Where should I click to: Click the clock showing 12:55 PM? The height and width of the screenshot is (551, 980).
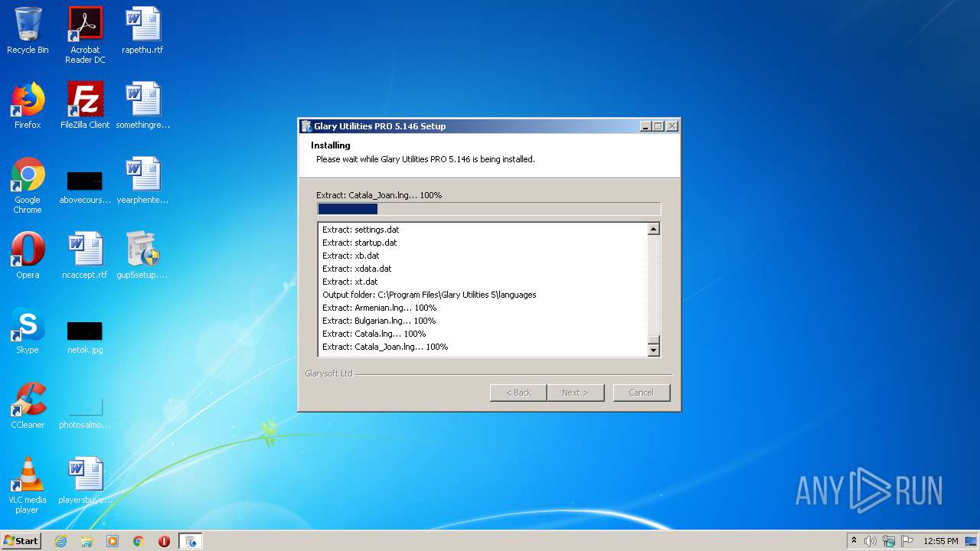pyautogui.click(x=941, y=541)
